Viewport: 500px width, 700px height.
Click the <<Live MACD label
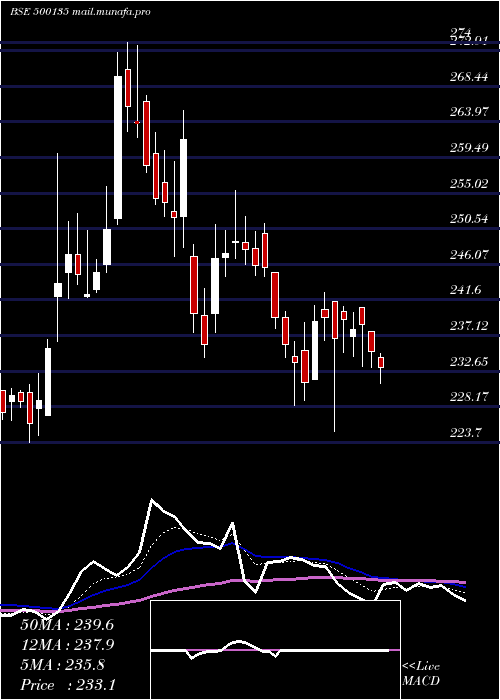421,674
